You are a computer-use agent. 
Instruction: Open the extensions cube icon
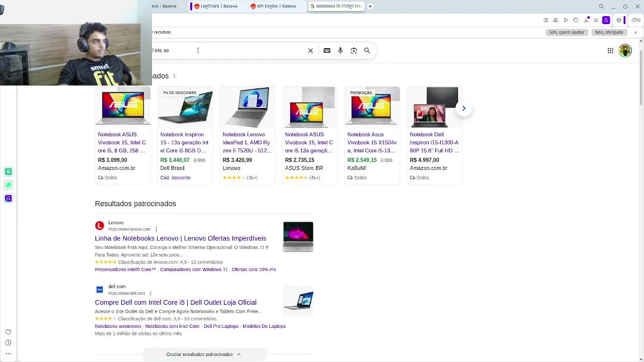click(x=619, y=20)
